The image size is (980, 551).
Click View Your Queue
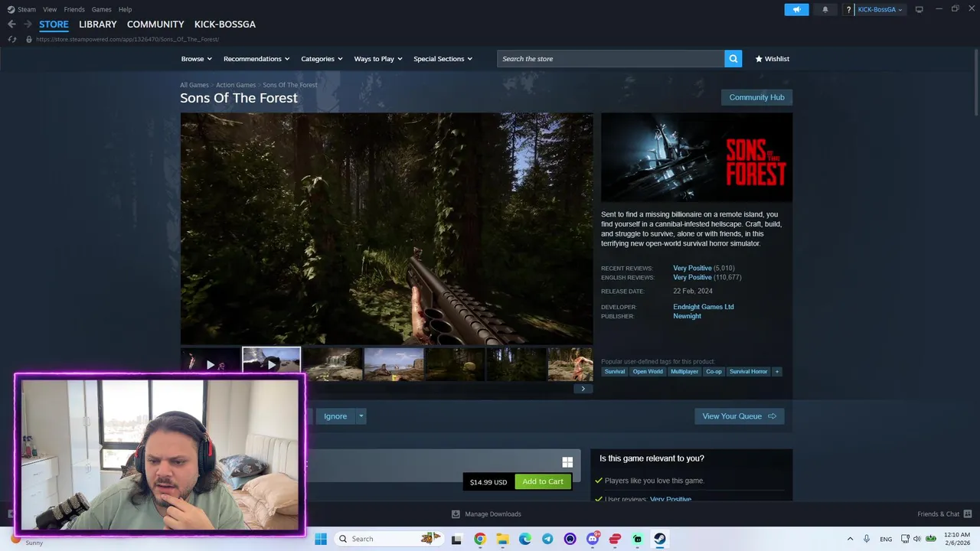739,416
